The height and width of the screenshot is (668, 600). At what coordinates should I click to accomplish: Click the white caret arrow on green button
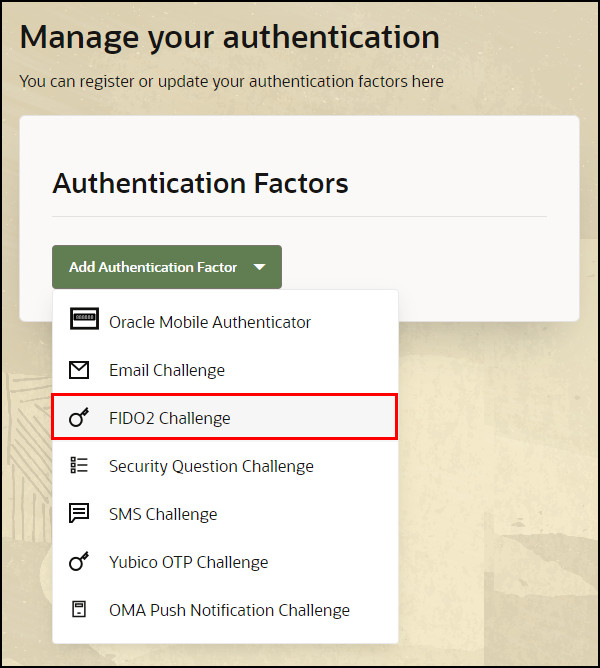260,267
